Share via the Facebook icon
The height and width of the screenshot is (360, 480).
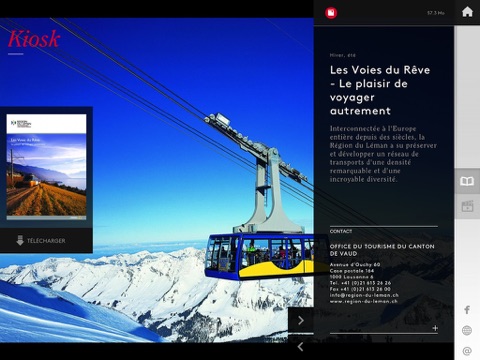(x=467, y=310)
